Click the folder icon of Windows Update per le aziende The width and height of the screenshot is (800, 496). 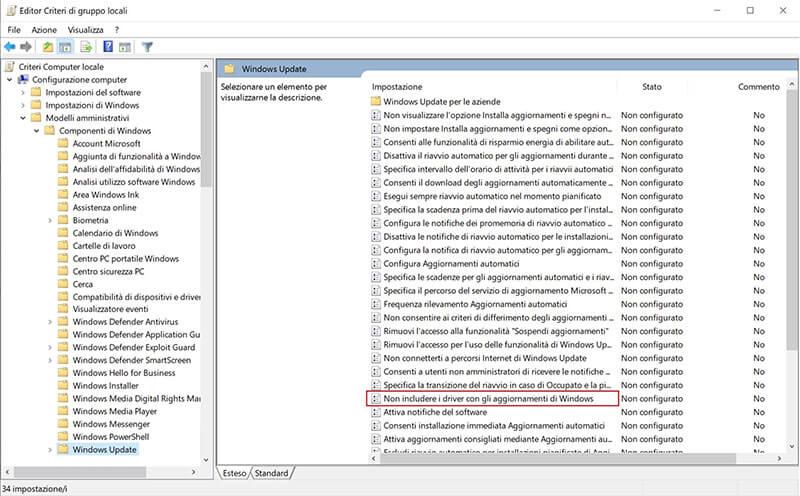[x=376, y=102]
